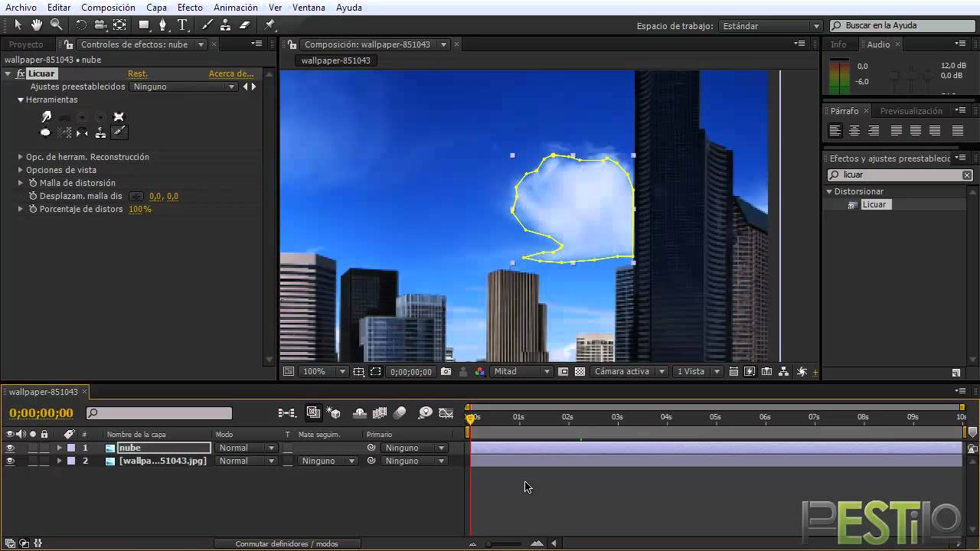Screen dimensions: 980x551
Task: Select the Horizontal Type tool
Action: [x=182, y=24]
